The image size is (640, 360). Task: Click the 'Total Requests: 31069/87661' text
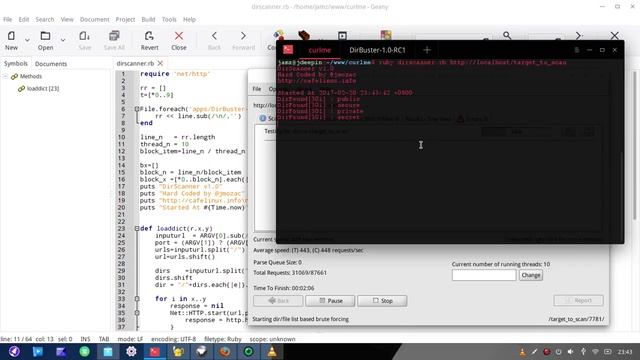tap(290, 273)
